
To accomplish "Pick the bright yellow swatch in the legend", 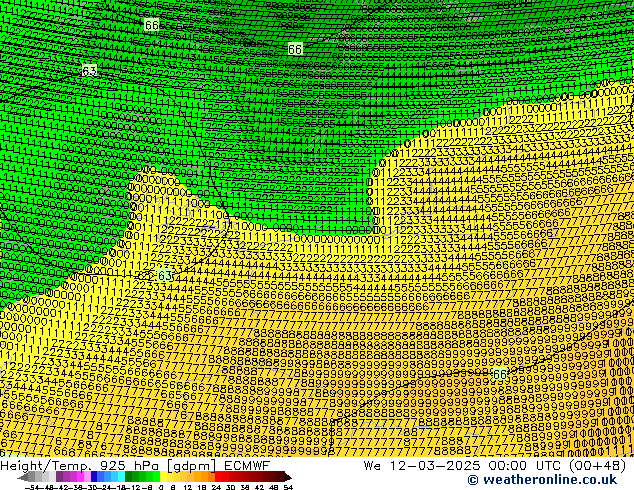I will tap(163, 476).
